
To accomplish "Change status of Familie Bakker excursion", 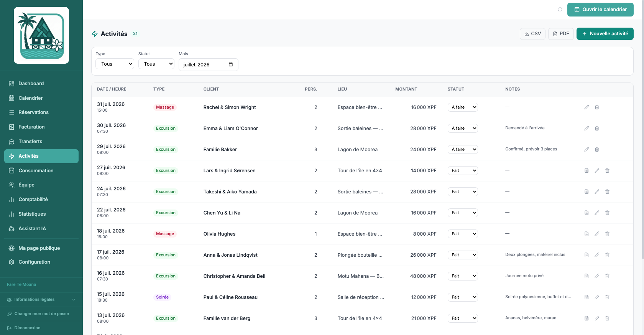I will coord(463,150).
